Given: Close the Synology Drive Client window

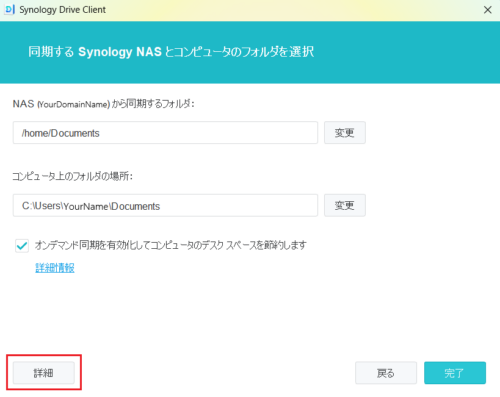Looking at the screenshot, I should (x=487, y=10).
